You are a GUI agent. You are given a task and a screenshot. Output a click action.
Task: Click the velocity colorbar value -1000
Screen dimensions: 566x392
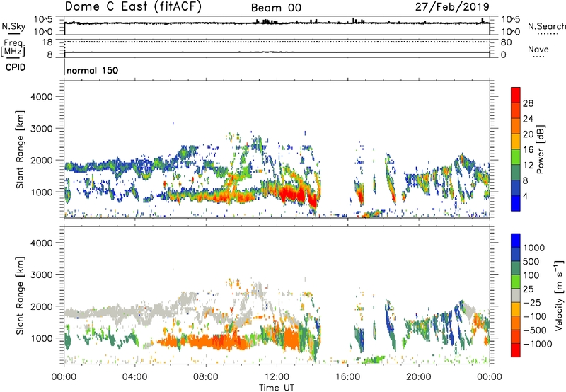pyautogui.click(x=538, y=344)
